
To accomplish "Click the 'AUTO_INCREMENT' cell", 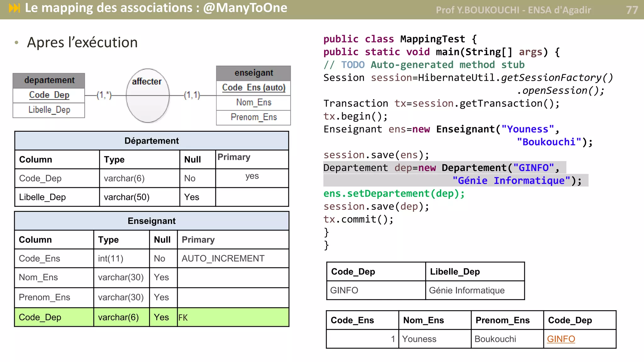I will (233, 259).
